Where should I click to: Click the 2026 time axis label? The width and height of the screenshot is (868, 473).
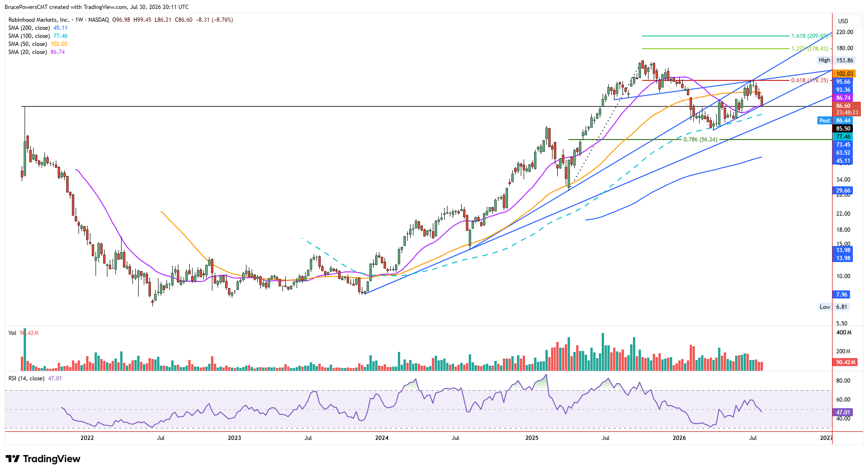coord(679,438)
